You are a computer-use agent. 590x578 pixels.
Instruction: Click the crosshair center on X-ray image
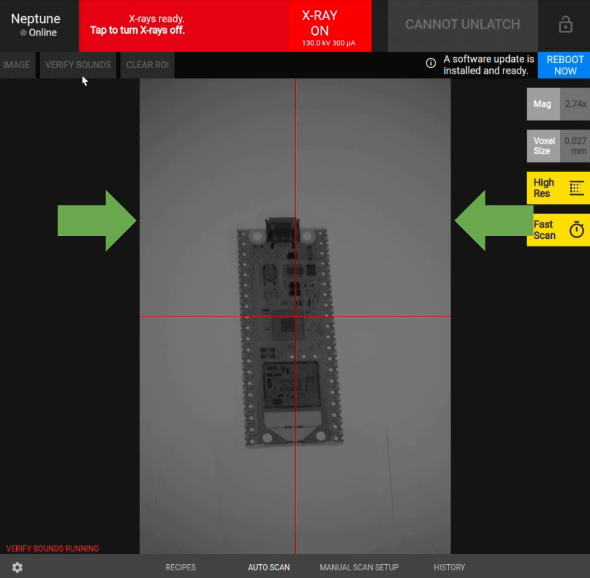pos(296,316)
